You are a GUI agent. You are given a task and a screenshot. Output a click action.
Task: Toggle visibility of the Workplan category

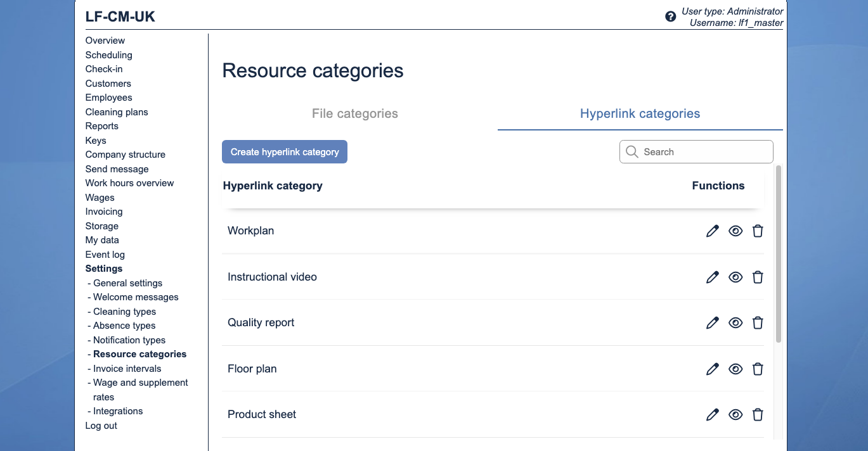[x=735, y=231]
